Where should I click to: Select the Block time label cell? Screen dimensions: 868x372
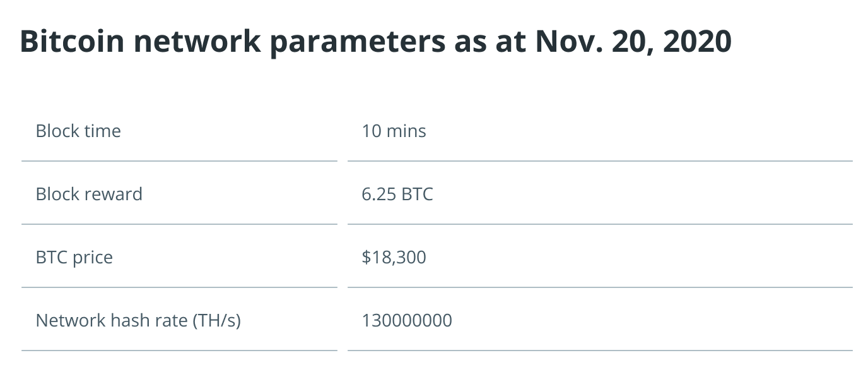click(179, 131)
